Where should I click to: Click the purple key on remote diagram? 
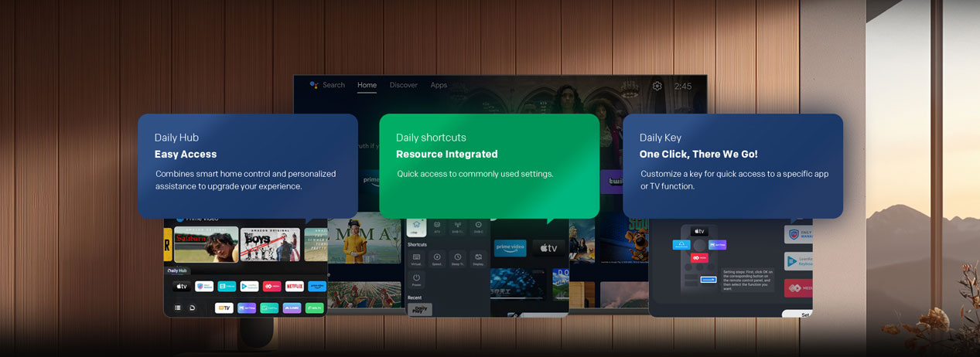717,244
